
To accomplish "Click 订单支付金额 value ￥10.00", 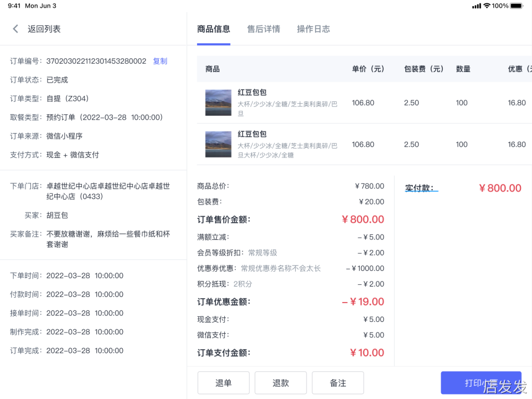I will point(367,352).
